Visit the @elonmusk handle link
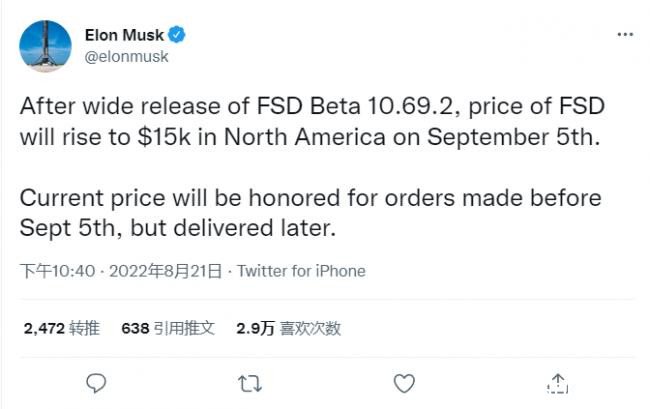 [126, 57]
